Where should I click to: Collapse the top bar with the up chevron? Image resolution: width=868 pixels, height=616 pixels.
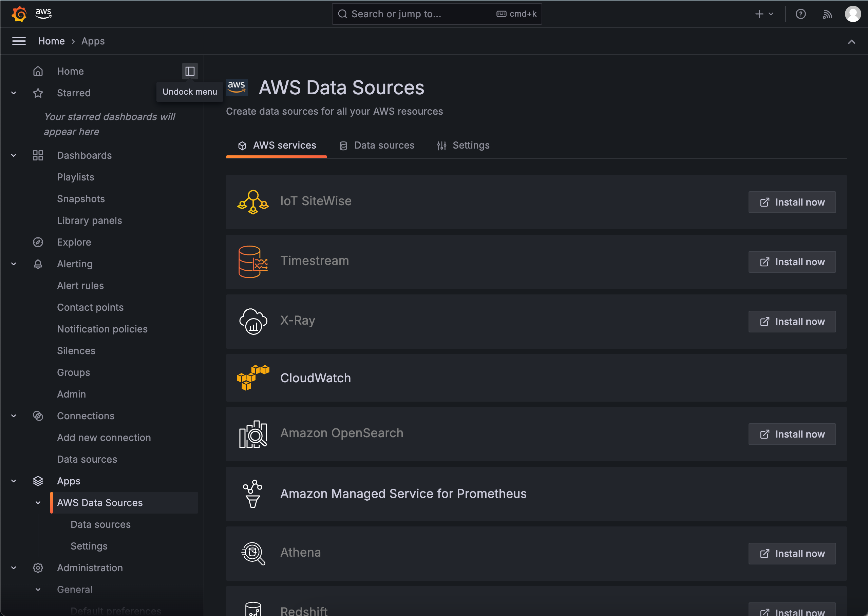pos(852,42)
